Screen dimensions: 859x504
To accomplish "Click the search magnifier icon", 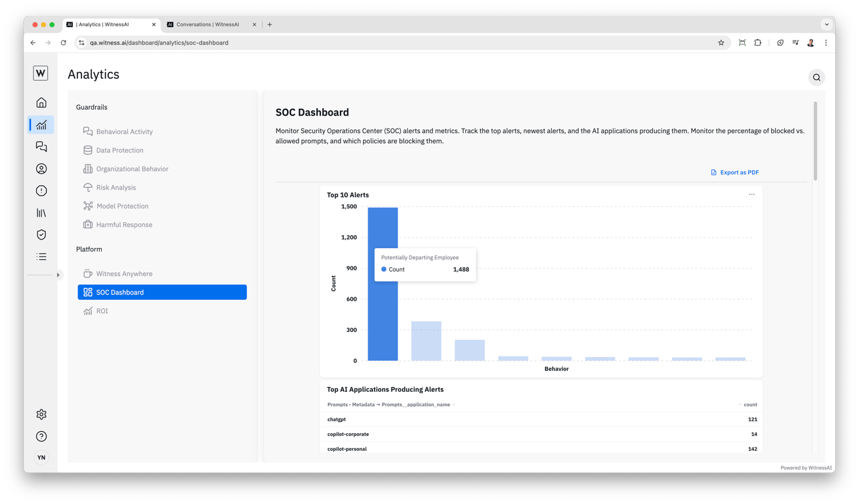I will (816, 77).
